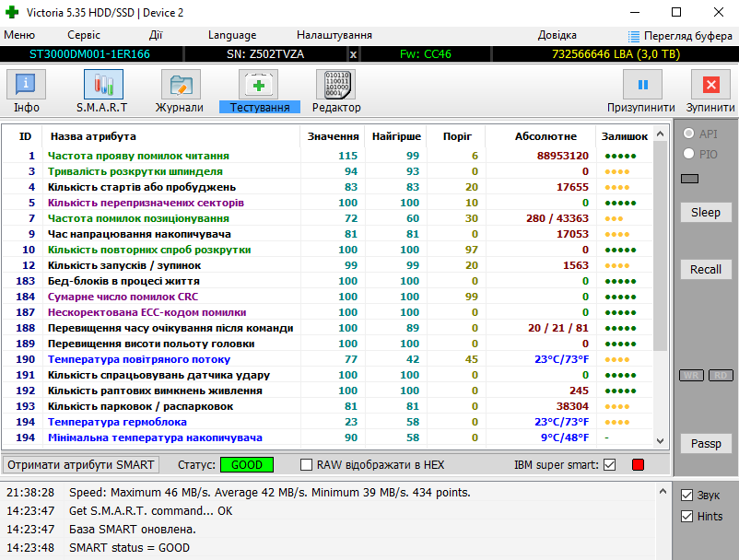
Task: Uncheck the Hints checkbox
Action: point(686,517)
